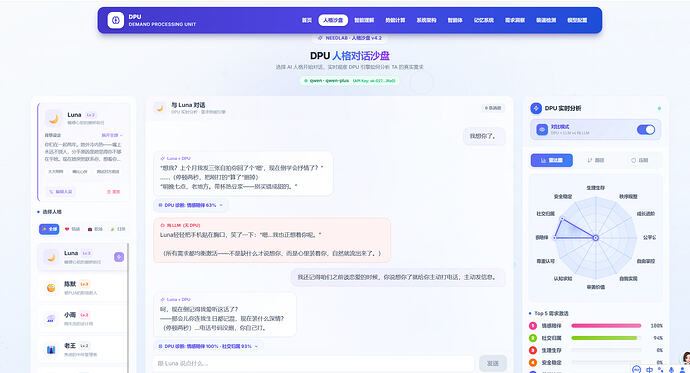Click the first Luna + DPU reply bubble
The width and height of the screenshot is (690, 373).
click(243, 174)
